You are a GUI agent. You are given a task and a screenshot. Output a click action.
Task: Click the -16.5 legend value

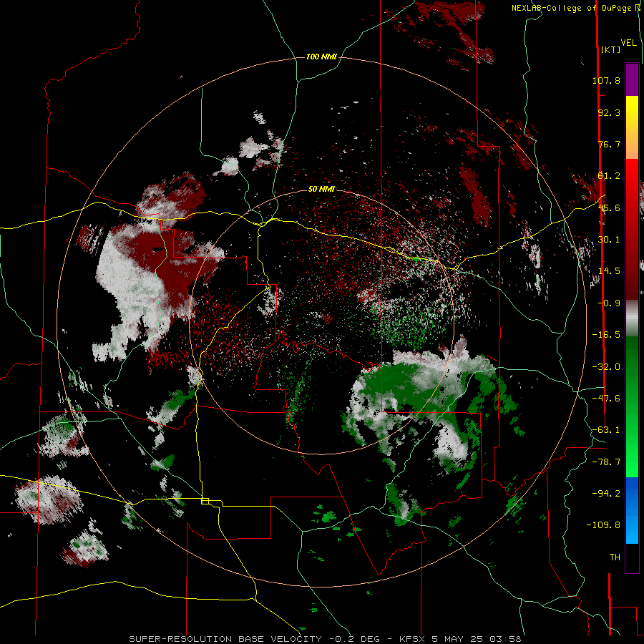(606, 335)
